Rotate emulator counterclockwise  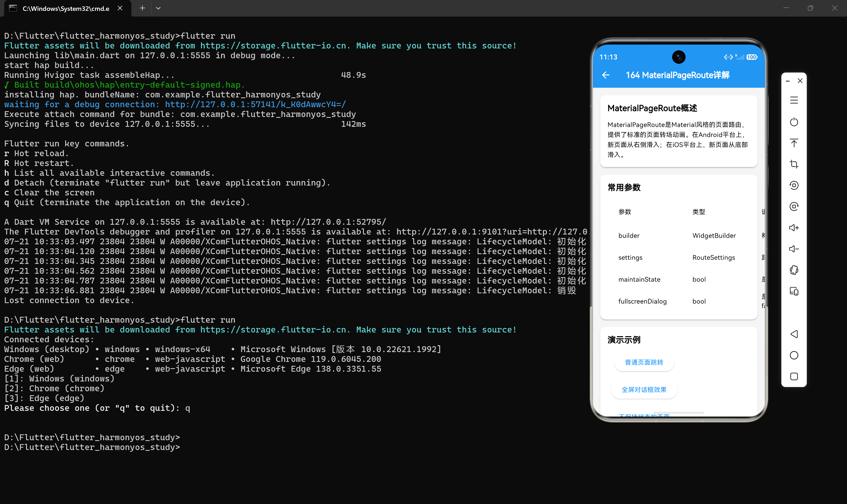point(794,186)
